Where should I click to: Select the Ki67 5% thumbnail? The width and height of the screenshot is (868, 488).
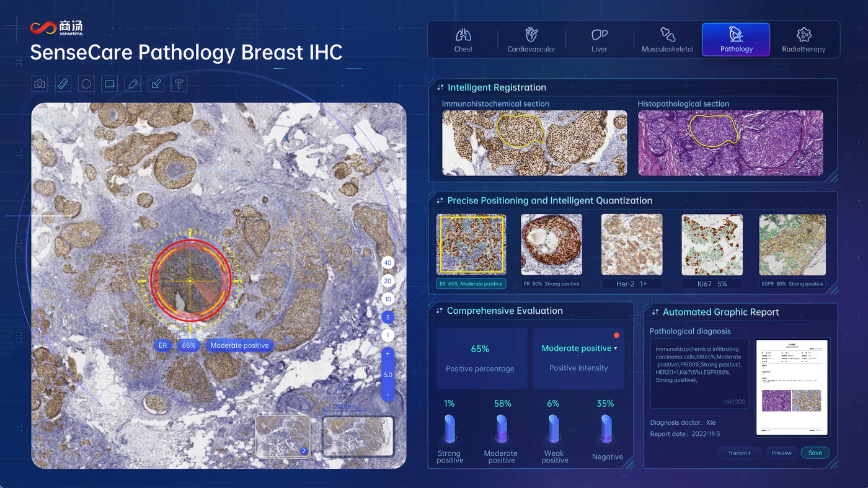coord(712,244)
